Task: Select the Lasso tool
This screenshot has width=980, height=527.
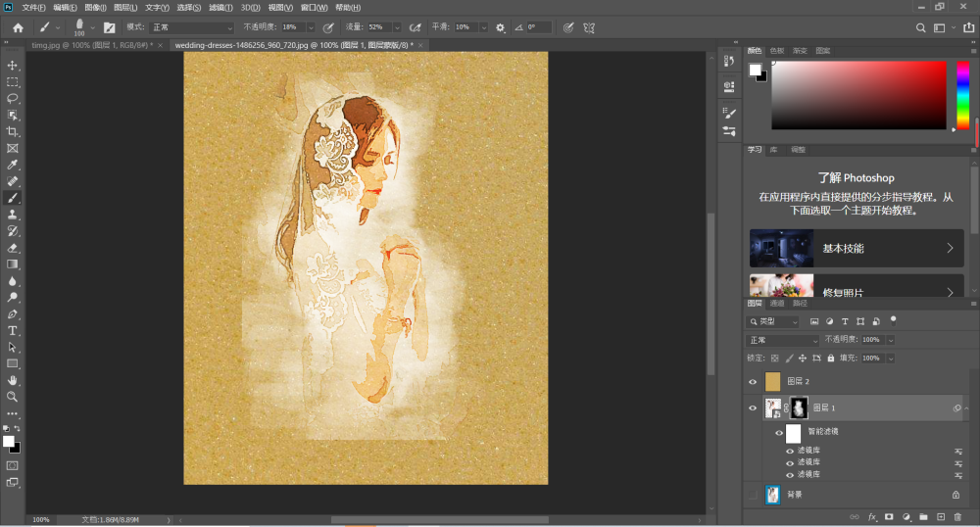Action: pos(13,98)
